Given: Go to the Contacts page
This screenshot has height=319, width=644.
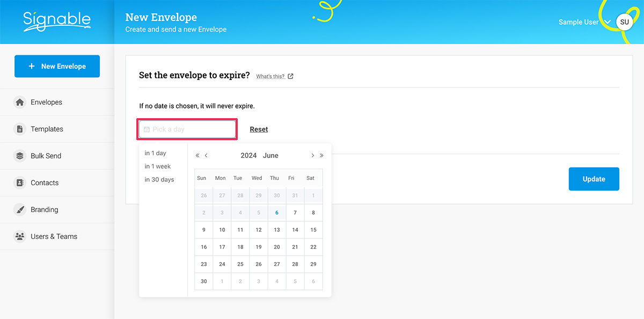Looking at the screenshot, I should (x=43, y=183).
